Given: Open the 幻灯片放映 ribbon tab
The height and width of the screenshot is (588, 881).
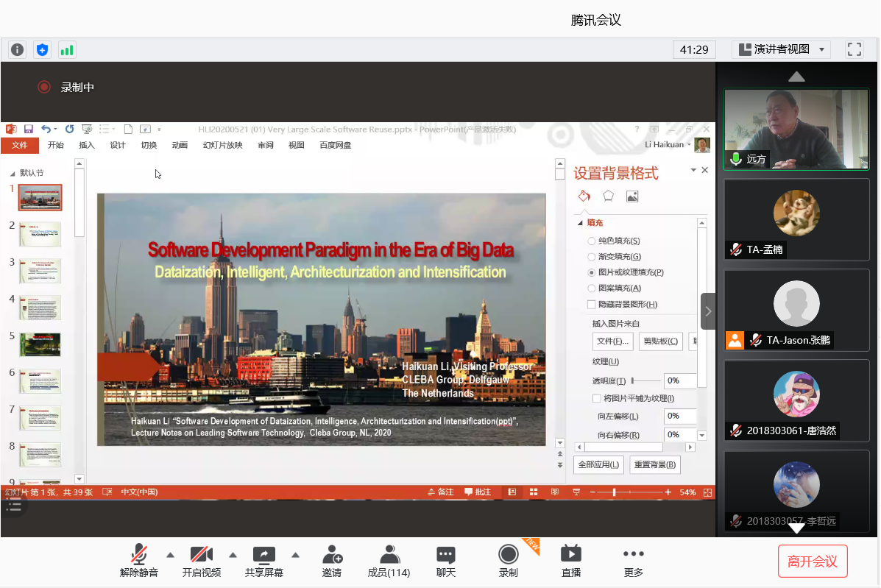Looking at the screenshot, I should tap(222, 145).
